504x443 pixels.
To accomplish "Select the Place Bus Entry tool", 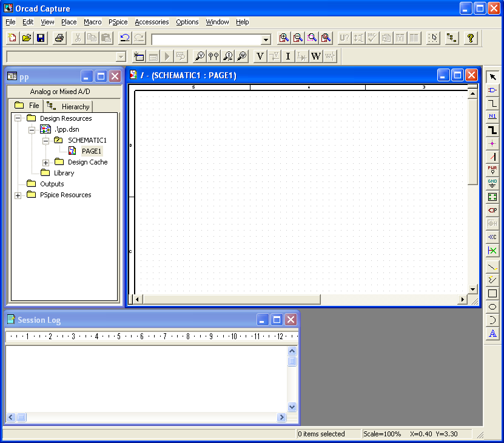I will coord(492,157).
